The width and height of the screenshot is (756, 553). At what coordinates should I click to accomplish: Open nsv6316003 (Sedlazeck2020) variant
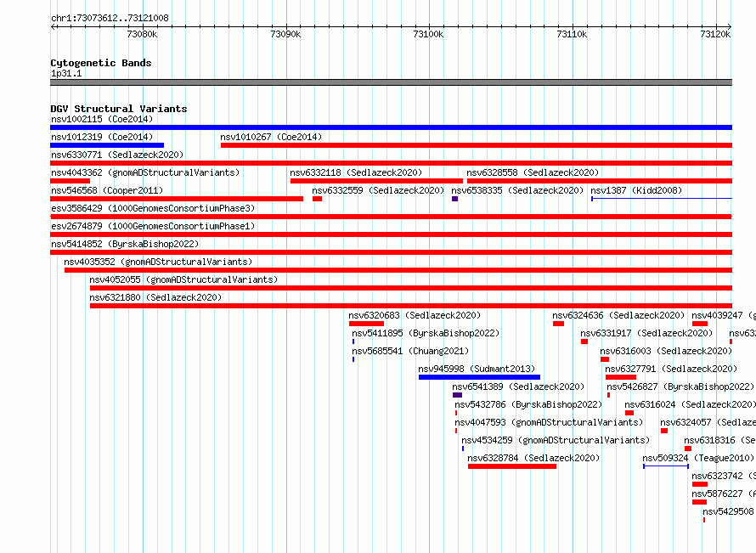(x=666, y=351)
